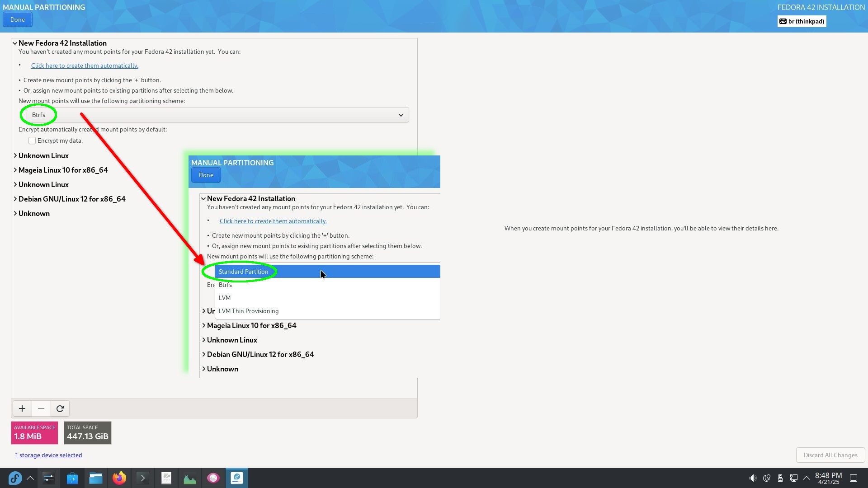The width and height of the screenshot is (868, 488).
Task: Expand Debian GNU/Linux 12 for x86_64
Action: pos(15,199)
